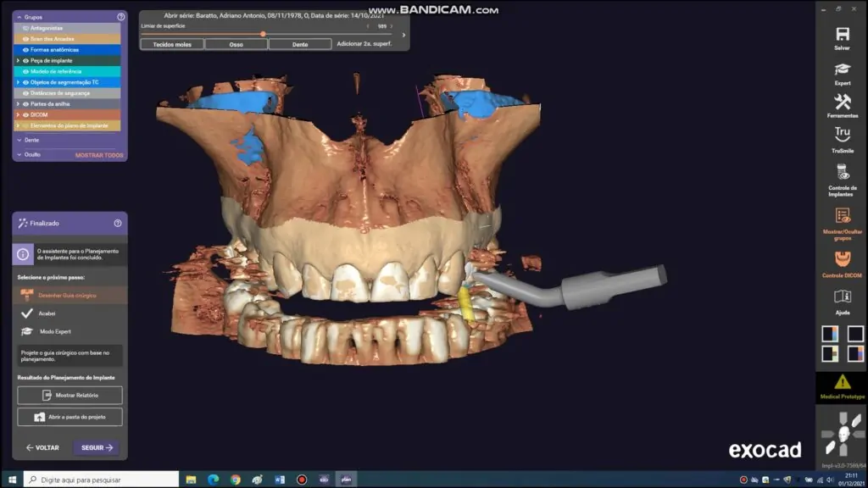Screen dimensions: 868x488
Task: Expand the Peça de implante group
Action: point(18,61)
